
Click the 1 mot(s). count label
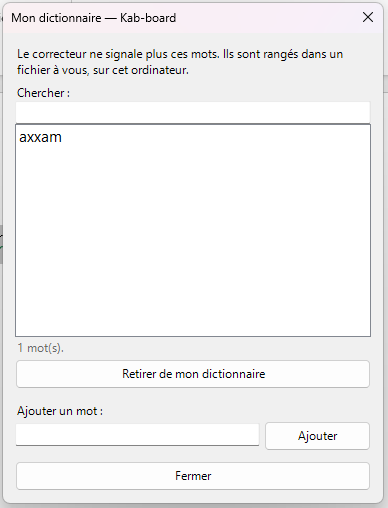pos(41,348)
